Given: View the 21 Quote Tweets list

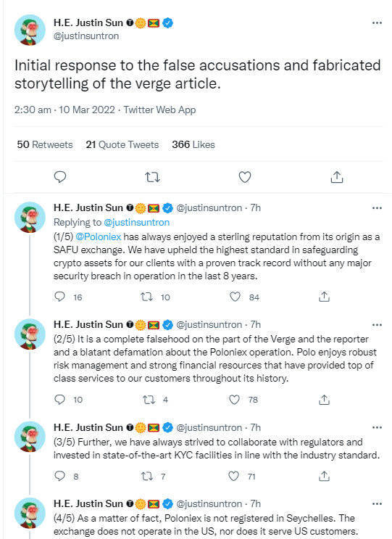Looking at the screenshot, I should coord(122,144).
